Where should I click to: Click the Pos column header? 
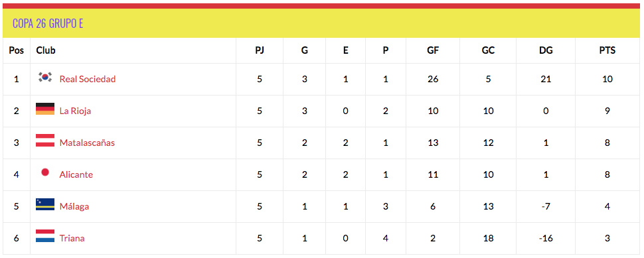[x=17, y=50]
